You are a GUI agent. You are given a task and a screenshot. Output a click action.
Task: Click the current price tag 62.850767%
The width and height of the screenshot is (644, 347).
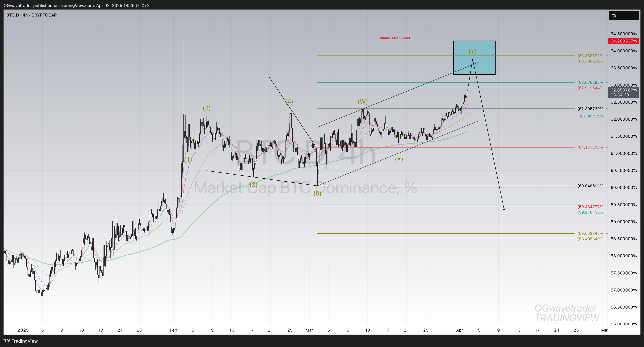tap(623, 90)
